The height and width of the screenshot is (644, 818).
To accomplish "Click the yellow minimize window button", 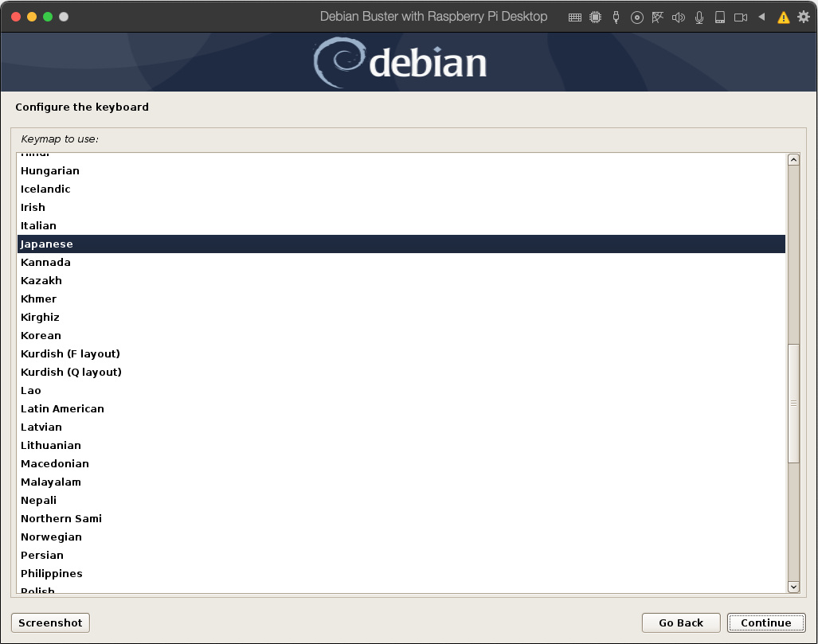I will [32, 17].
